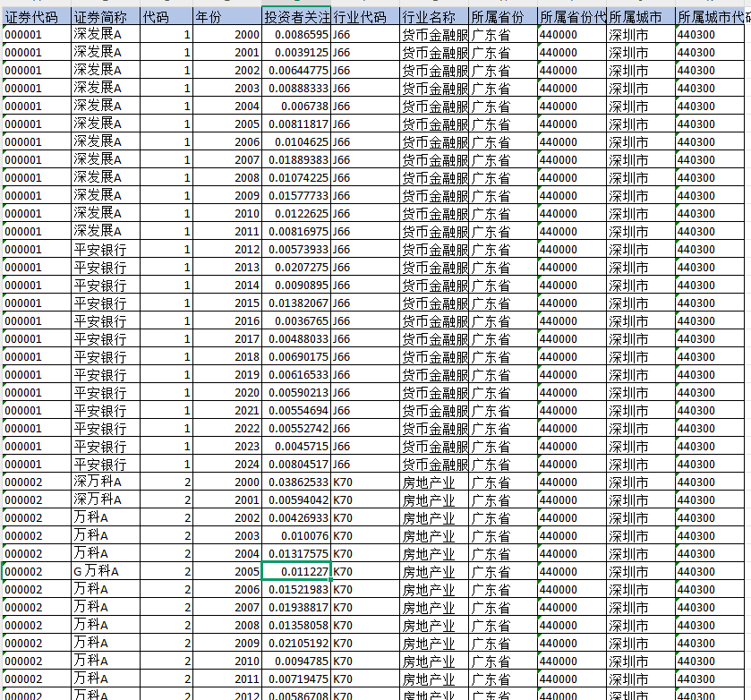Click the 投资者关注 header cell

[x=296, y=17]
